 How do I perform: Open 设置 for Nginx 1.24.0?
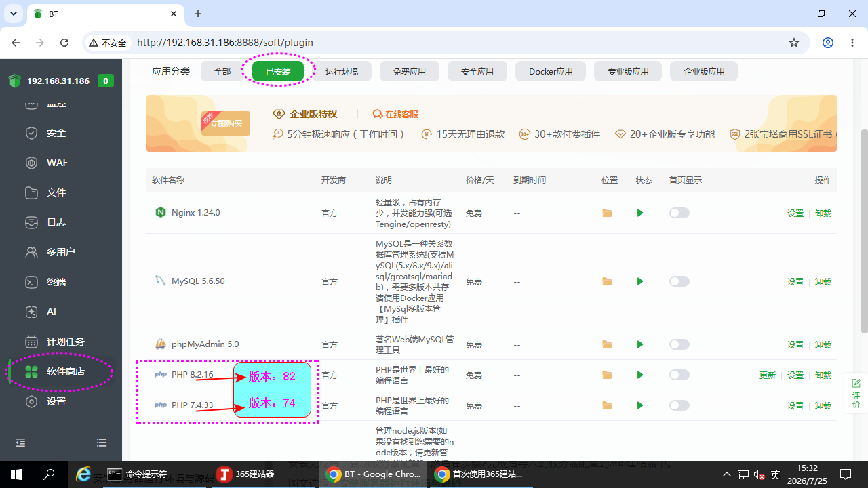click(795, 213)
